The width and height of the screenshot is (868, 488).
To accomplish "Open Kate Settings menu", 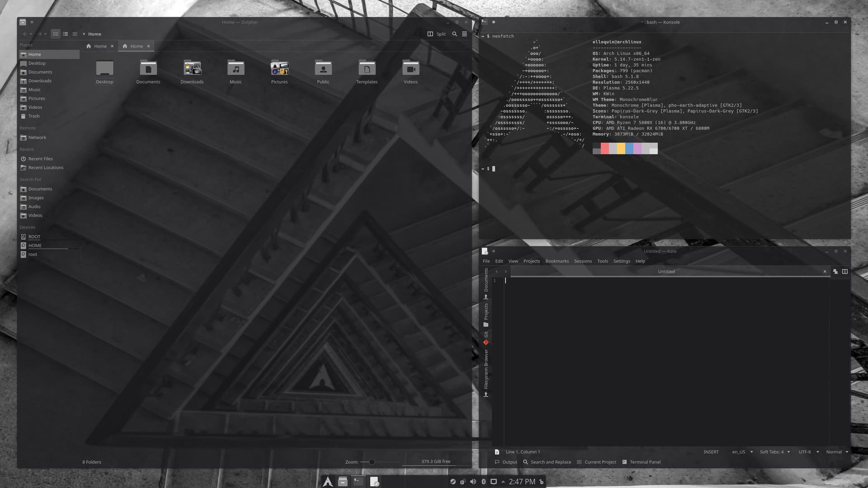I will coord(622,261).
